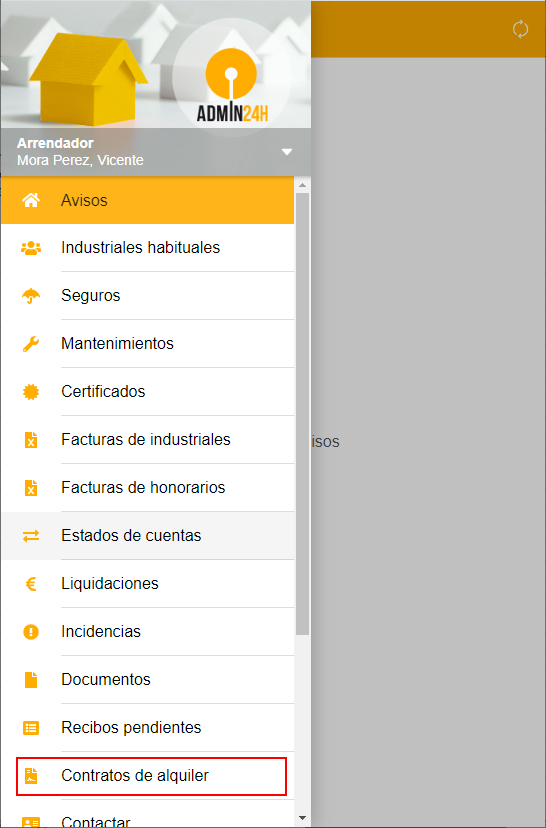Click the umbrella icon next to Seguros
546x828 pixels.
point(31,296)
